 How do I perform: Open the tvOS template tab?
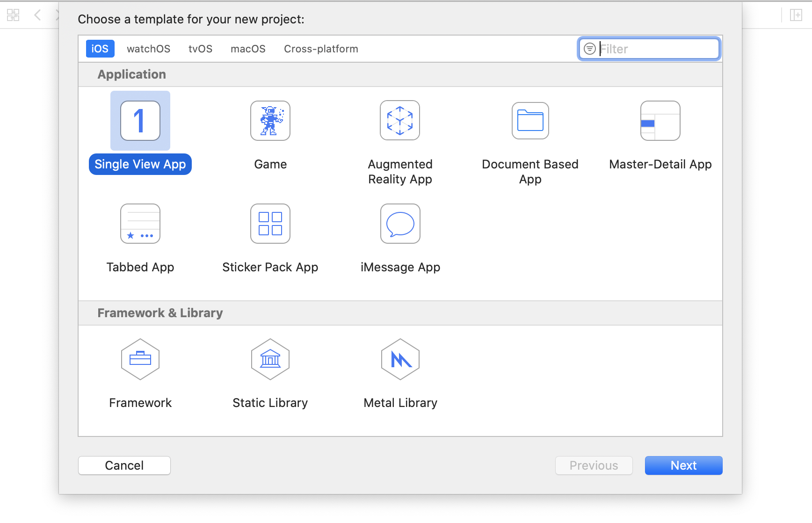coord(200,48)
